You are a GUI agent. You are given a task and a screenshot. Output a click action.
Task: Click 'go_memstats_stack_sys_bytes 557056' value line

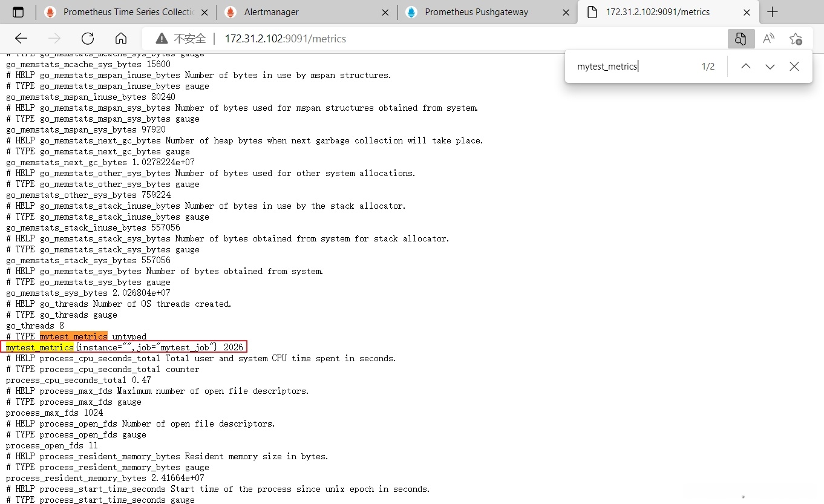click(88, 260)
